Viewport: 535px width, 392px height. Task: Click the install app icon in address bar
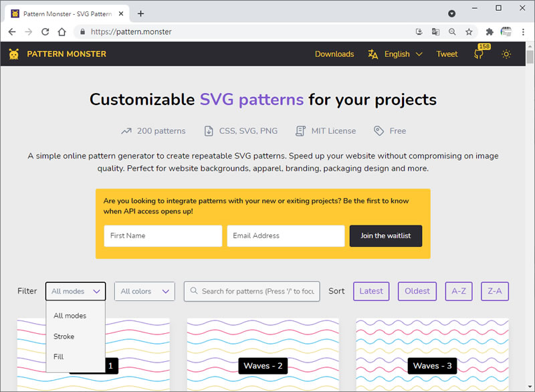pos(419,31)
